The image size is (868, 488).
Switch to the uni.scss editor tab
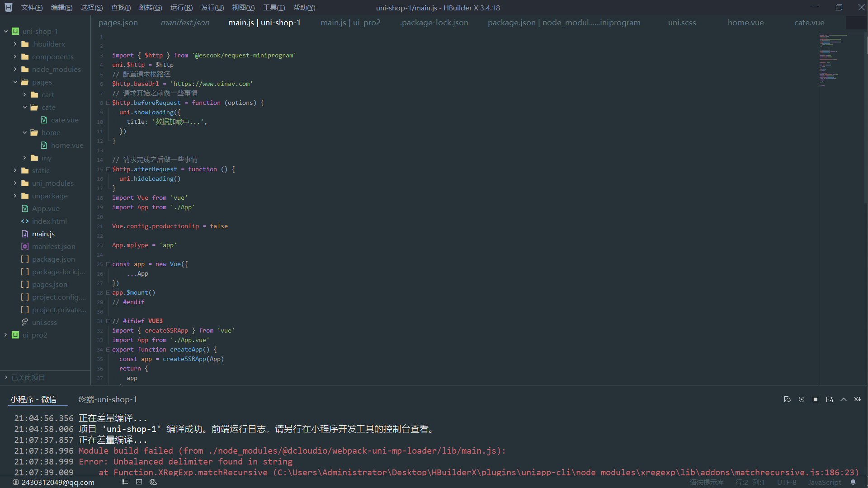click(682, 23)
